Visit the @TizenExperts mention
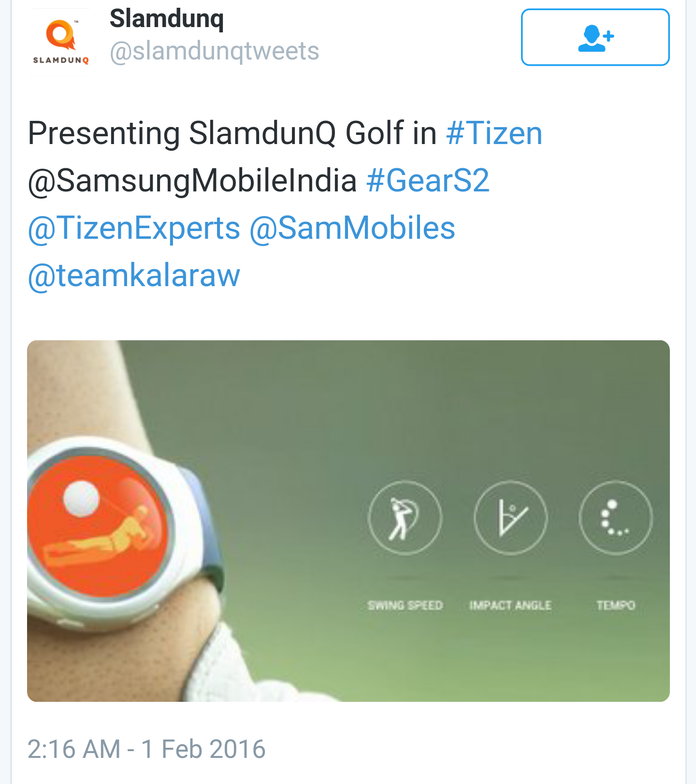This screenshot has width=696, height=784. tap(134, 228)
